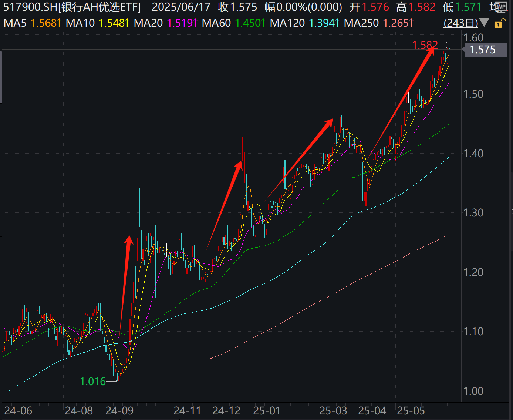
Task: Toggle the yellow padlock lock icon
Action: [x=499, y=23]
